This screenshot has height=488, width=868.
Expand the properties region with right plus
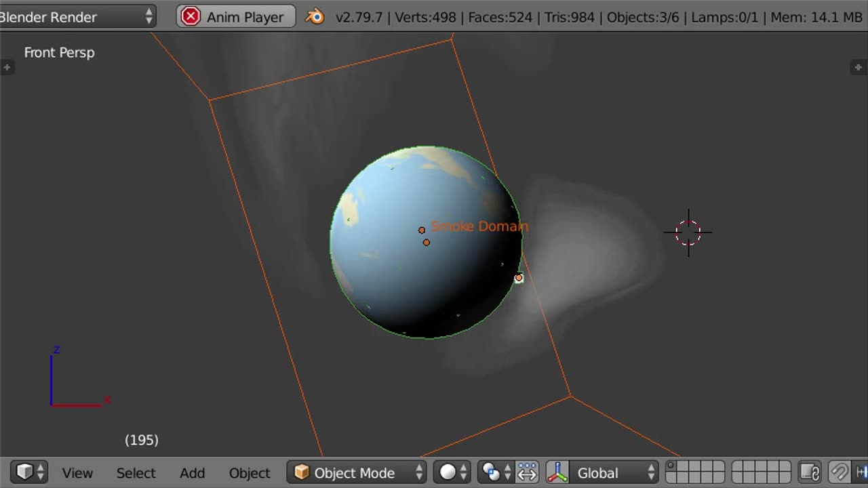tap(858, 67)
